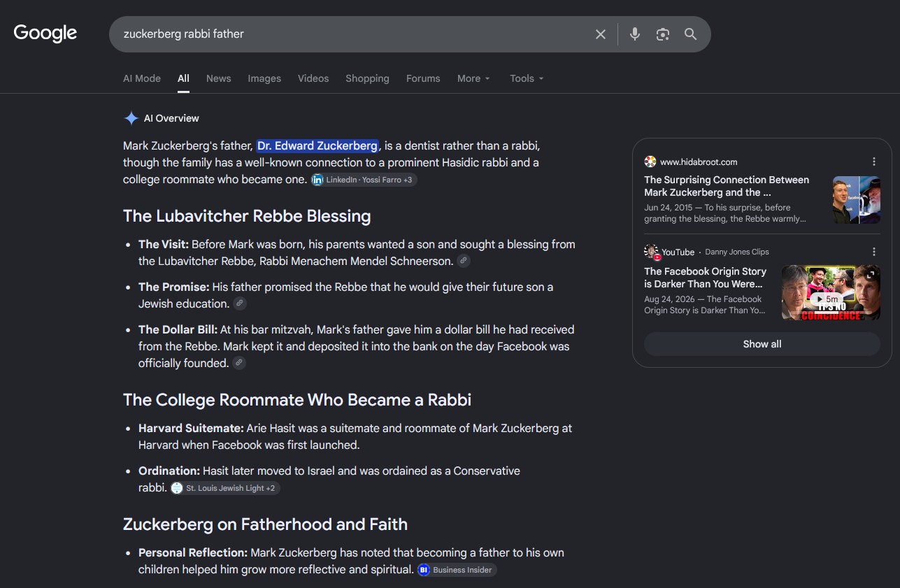The image size is (900, 588).
Task: Play the Danny Jones Clips video thumbnail
Action: 831,292
